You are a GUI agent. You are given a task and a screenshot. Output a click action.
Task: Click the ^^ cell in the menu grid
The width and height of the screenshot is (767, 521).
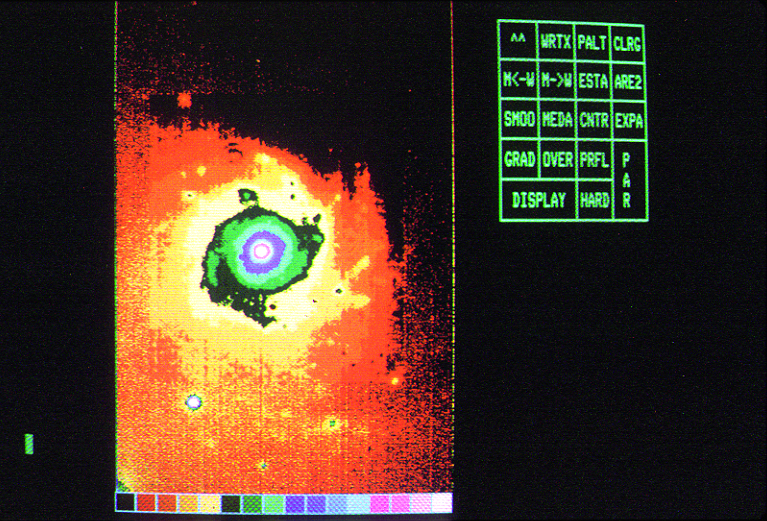pos(517,41)
